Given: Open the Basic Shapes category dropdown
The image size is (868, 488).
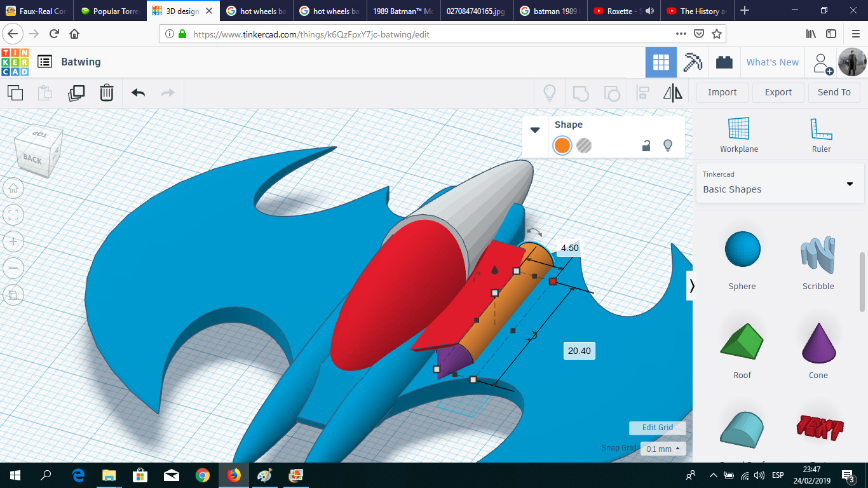Looking at the screenshot, I should (780, 183).
